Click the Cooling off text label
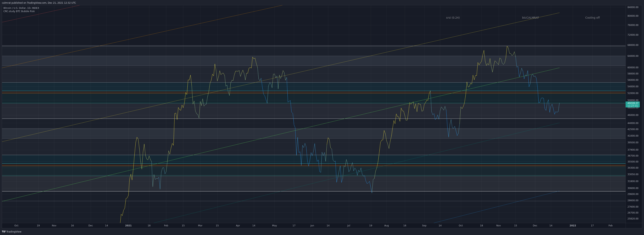 tap(592, 18)
